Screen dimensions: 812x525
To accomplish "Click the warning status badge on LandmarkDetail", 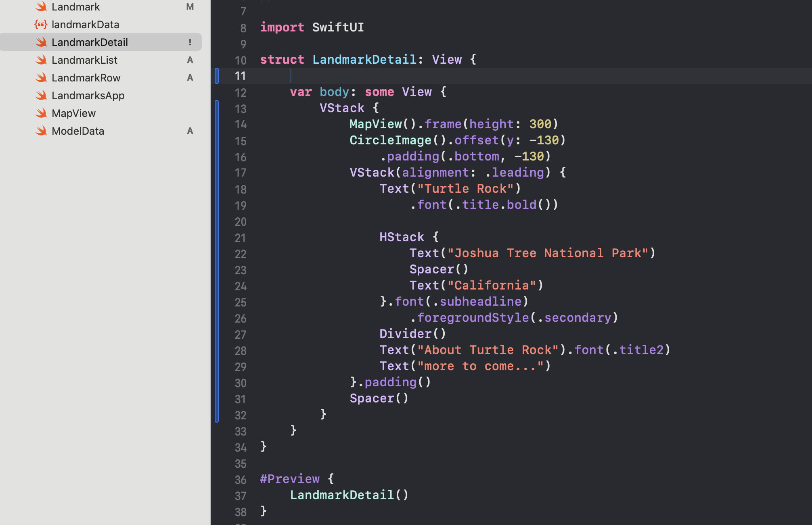I will (190, 42).
